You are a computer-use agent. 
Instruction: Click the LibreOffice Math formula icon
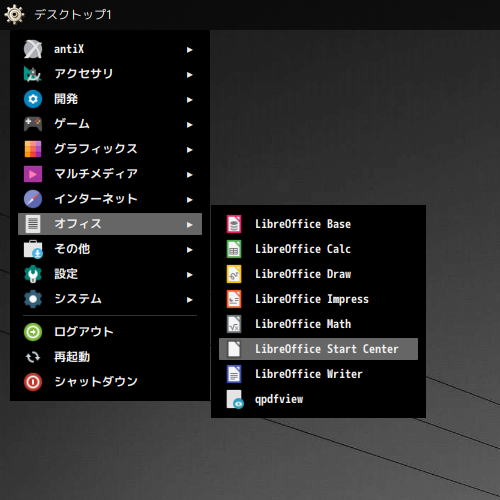tap(234, 324)
